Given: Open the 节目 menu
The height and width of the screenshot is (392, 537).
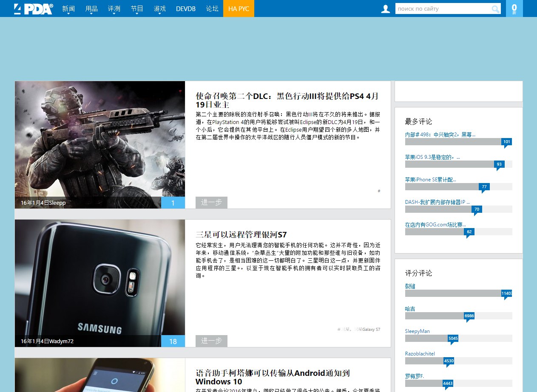Looking at the screenshot, I should coord(137,8).
